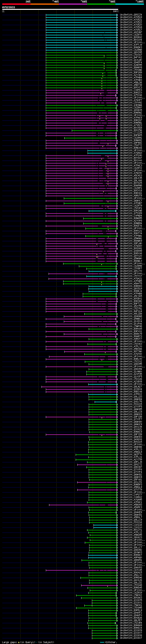Select the label UniRef100_Q8VZH5

tap(131, 52)
